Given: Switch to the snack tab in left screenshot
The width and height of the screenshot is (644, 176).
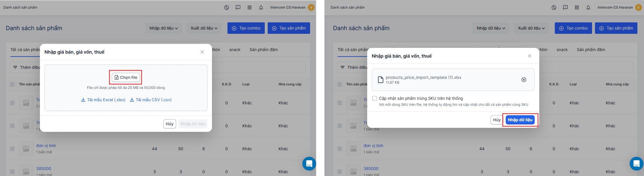Looking at the screenshot, I should point(235,50).
